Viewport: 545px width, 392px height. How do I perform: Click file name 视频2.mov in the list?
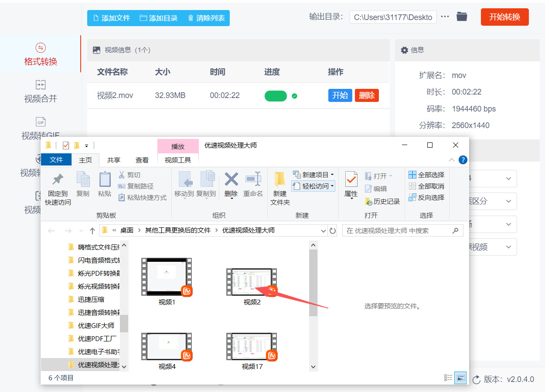(x=115, y=95)
